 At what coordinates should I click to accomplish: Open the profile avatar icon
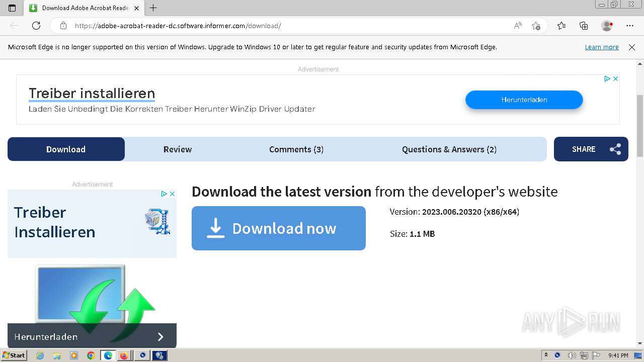pos(607,26)
